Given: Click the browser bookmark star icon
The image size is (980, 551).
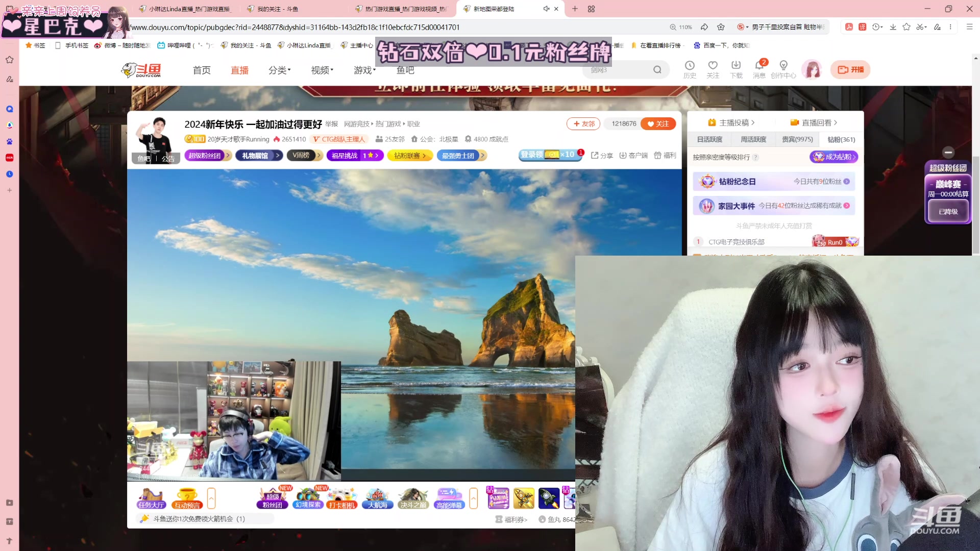Looking at the screenshot, I should click(x=721, y=27).
